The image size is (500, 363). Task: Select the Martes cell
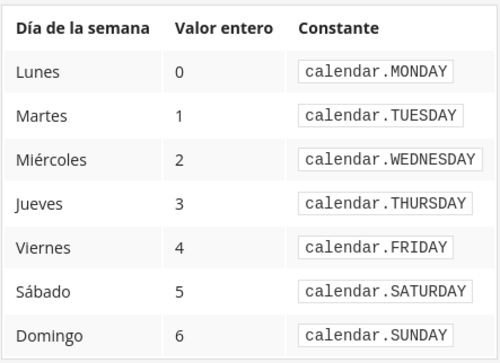[x=83, y=116]
